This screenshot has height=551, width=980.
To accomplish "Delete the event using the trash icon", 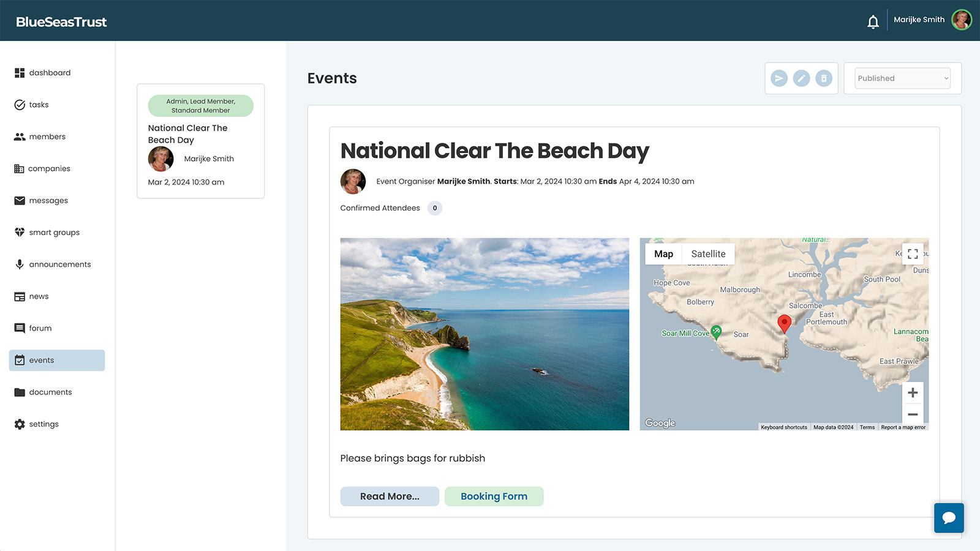I will (824, 78).
